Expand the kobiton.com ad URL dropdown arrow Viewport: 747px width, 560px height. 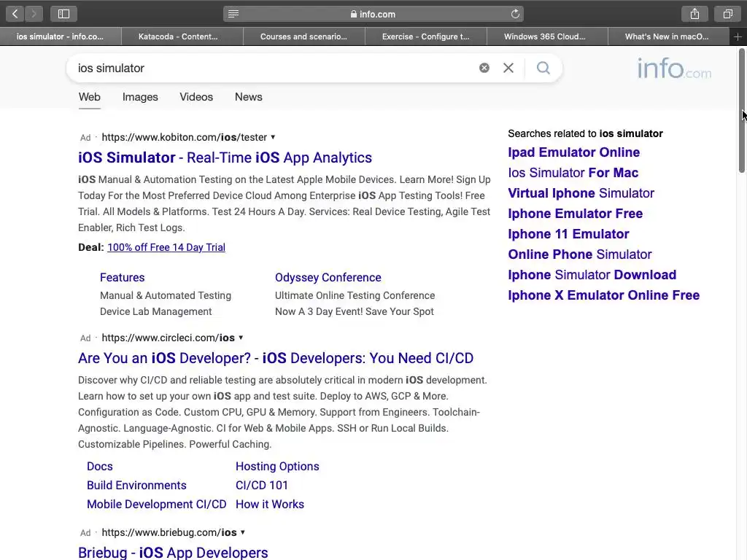tap(273, 137)
